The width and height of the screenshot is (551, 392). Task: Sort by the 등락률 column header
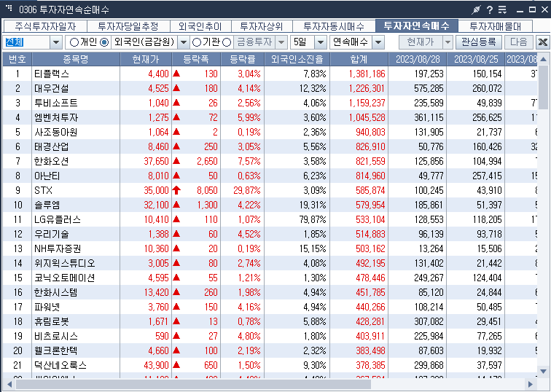[242, 59]
